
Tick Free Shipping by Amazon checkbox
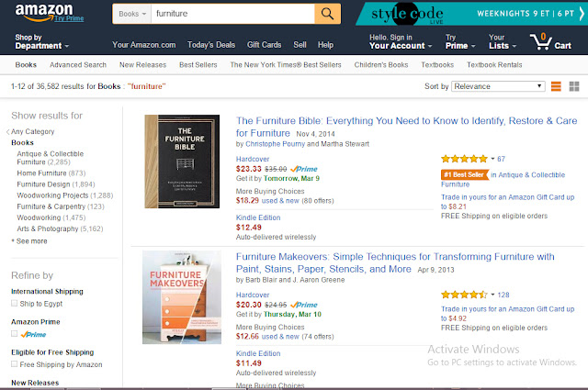pos(14,364)
